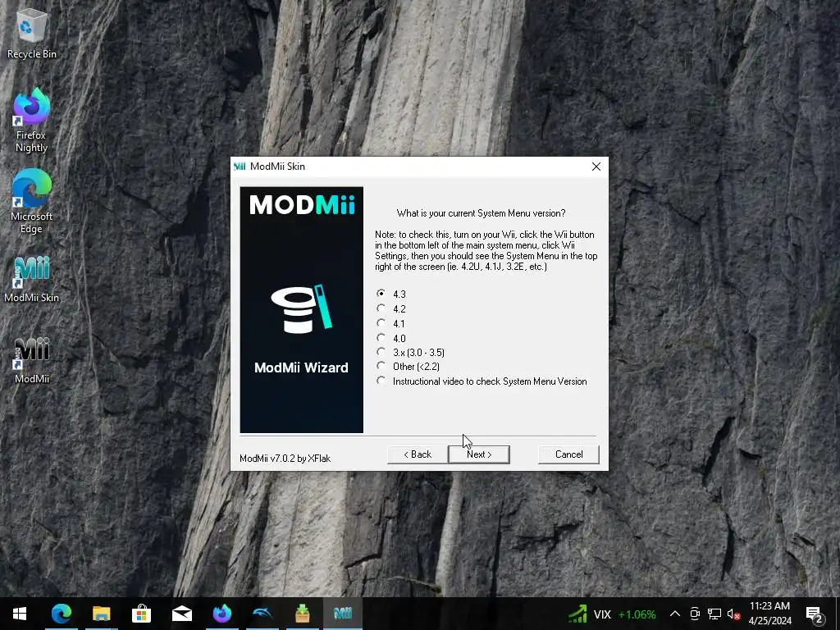
Task: Open the Recycle Bin desktop icon
Action: tap(32, 33)
